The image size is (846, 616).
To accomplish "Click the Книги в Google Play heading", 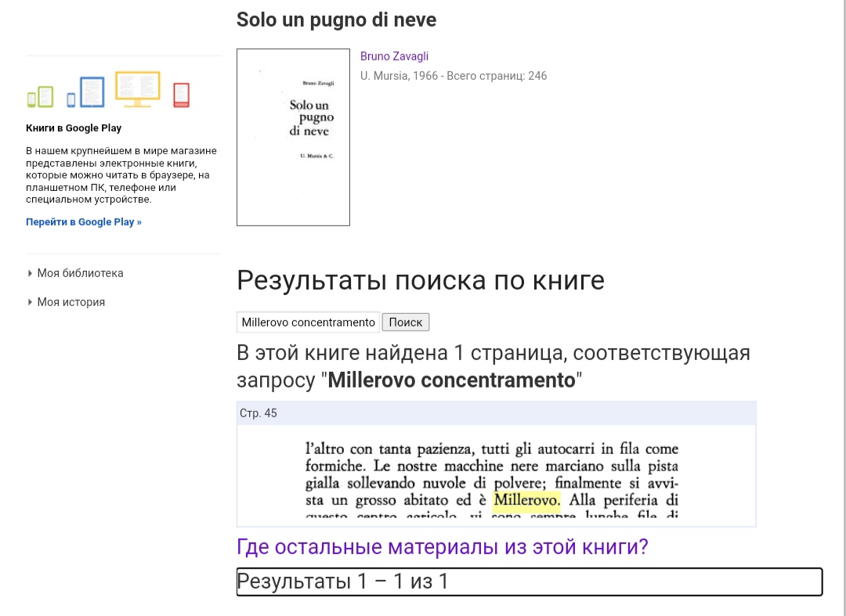I will (x=74, y=128).
